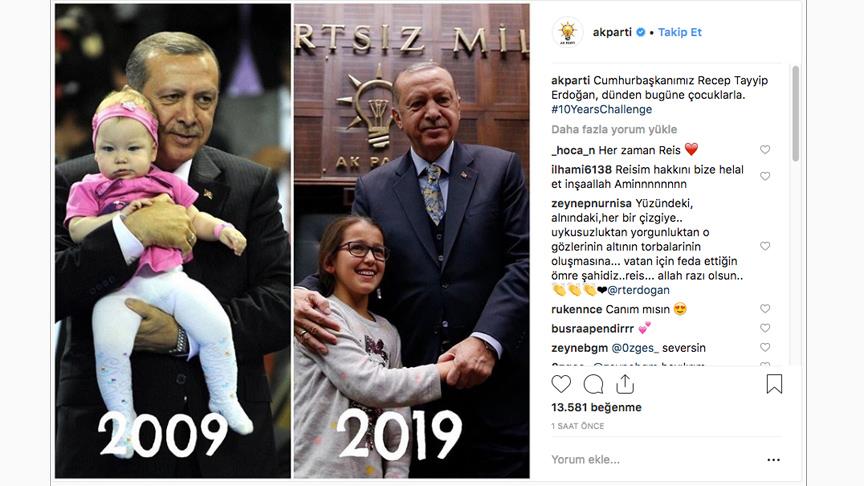Like the _hoca_n comment
The image size is (864, 486).
[x=765, y=149]
